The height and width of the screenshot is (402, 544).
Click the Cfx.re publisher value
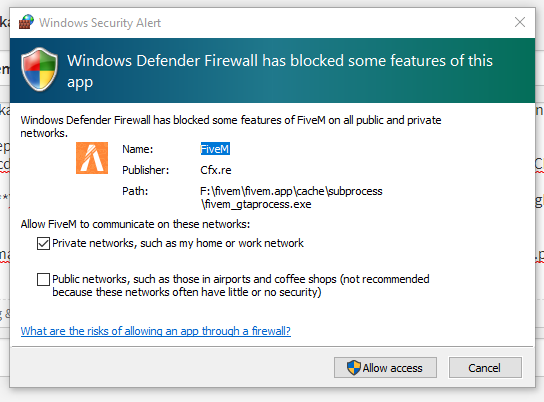point(216,170)
